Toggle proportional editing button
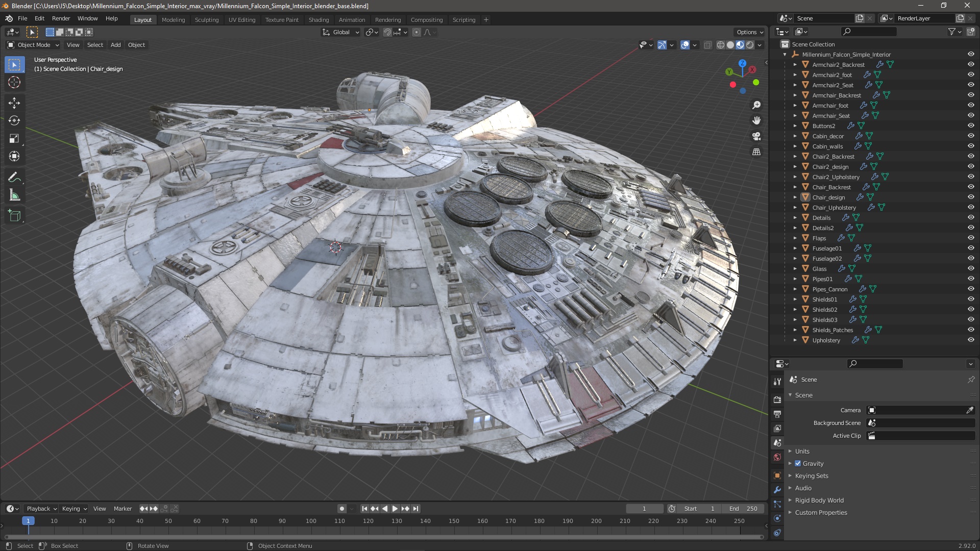Image resolution: width=980 pixels, height=551 pixels. tap(416, 32)
